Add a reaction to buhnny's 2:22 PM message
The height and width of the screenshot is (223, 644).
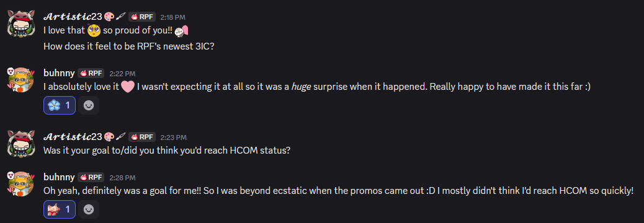[88, 105]
